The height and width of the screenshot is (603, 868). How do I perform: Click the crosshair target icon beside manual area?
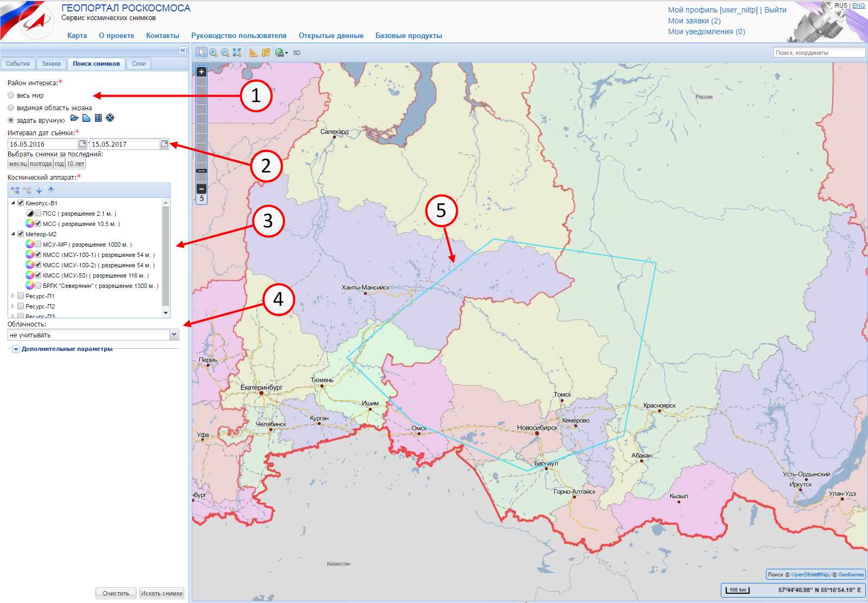pos(110,118)
